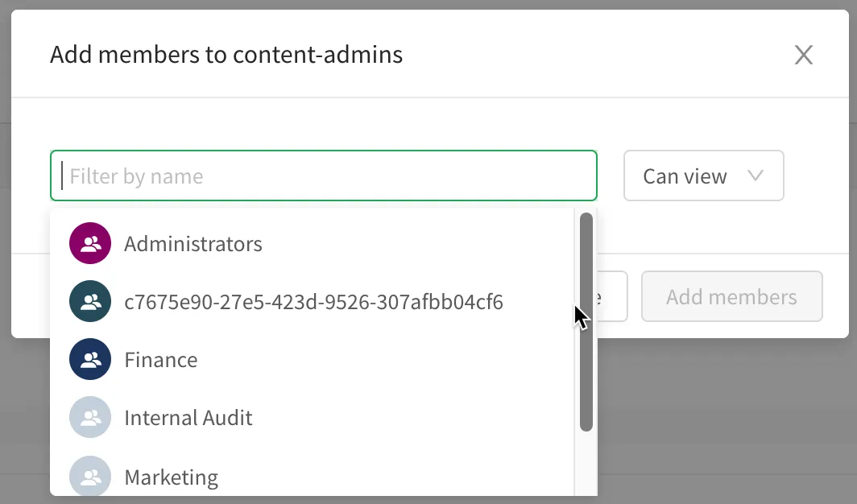Click the teal icon beside the c7675e90 group
Image resolution: width=857 pixels, height=504 pixels.
(x=89, y=302)
